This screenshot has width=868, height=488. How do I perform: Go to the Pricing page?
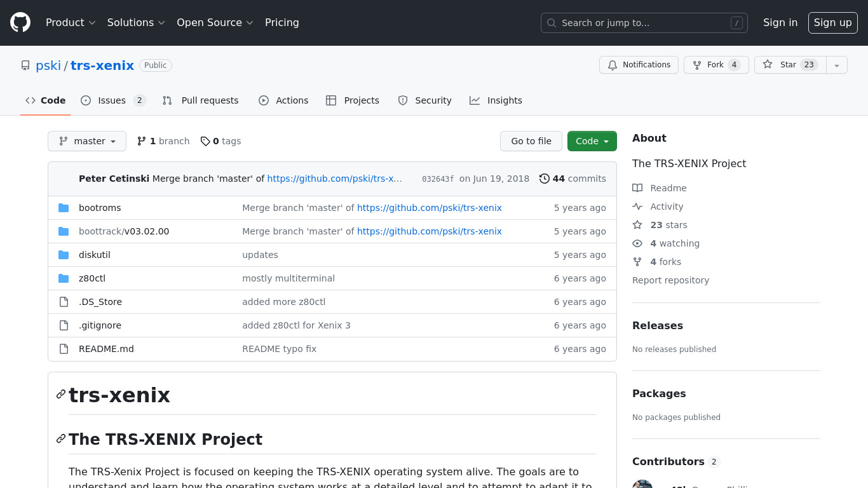tap(282, 23)
